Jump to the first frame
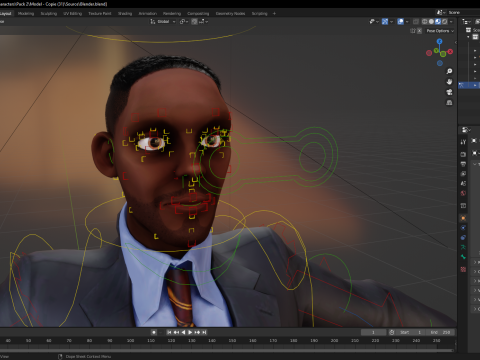The height and width of the screenshot is (360, 480). 169,332
